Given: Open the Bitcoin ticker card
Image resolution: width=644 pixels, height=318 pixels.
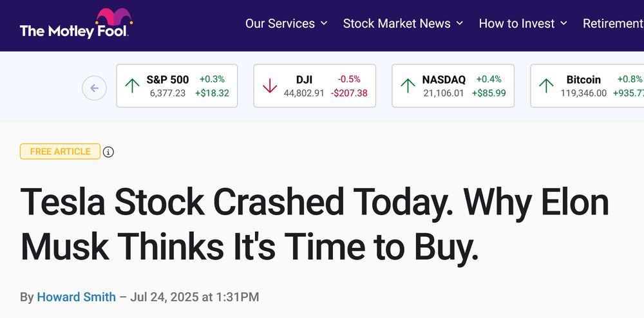Looking at the screenshot, I should click(x=587, y=86).
